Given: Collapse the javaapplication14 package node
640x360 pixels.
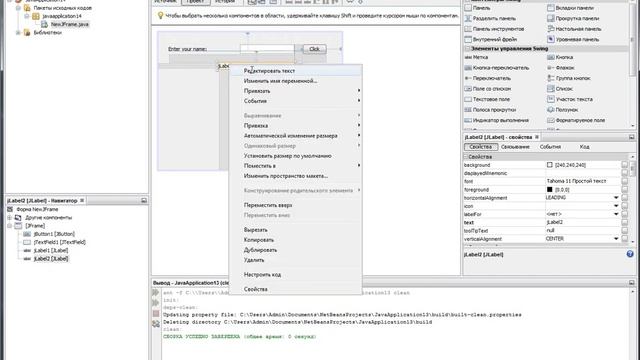Looking at the screenshot, I should [27, 16].
